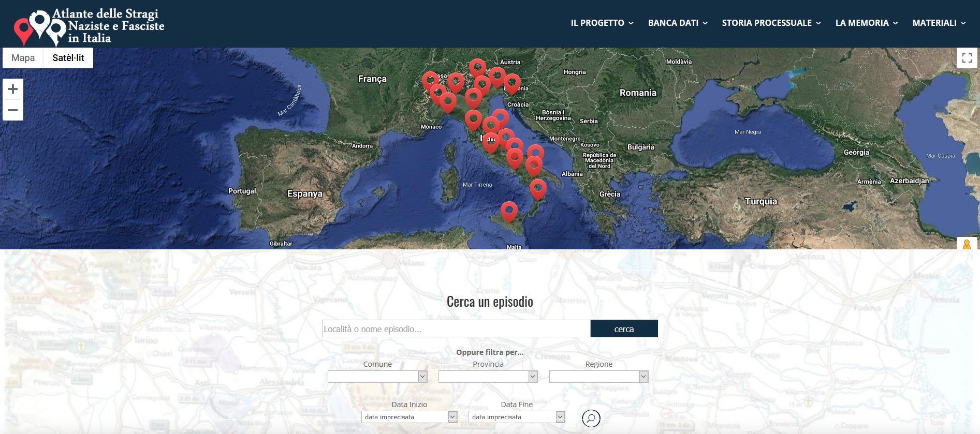Open the LA MEMORIA menu
This screenshot has width=980, height=434.
[x=867, y=23]
